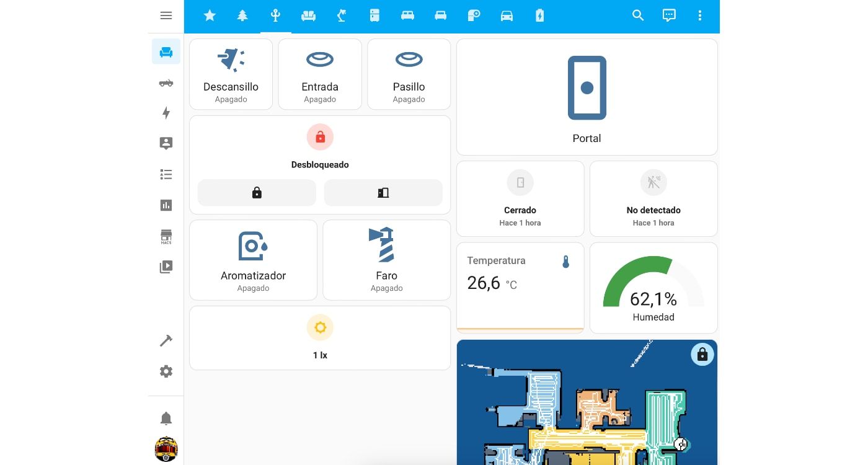868x465 pixels.
Task: Open the assistant chat icon
Action: click(x=668, y=16)
